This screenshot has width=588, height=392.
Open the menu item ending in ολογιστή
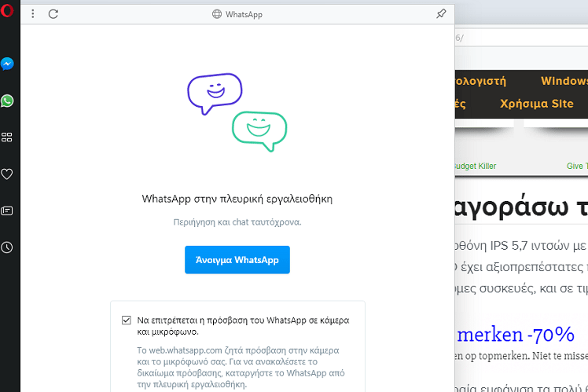[x=481, y=81]
